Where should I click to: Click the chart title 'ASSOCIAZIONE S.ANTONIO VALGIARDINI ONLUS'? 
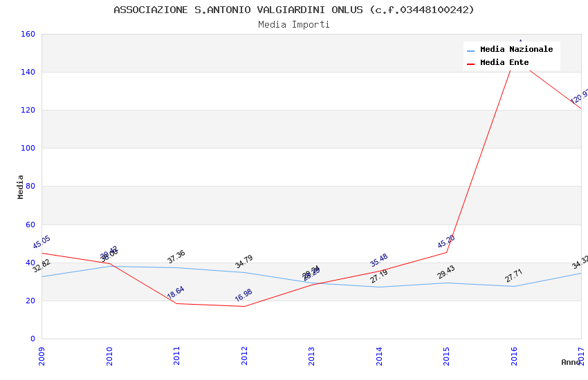click(238, 10)
